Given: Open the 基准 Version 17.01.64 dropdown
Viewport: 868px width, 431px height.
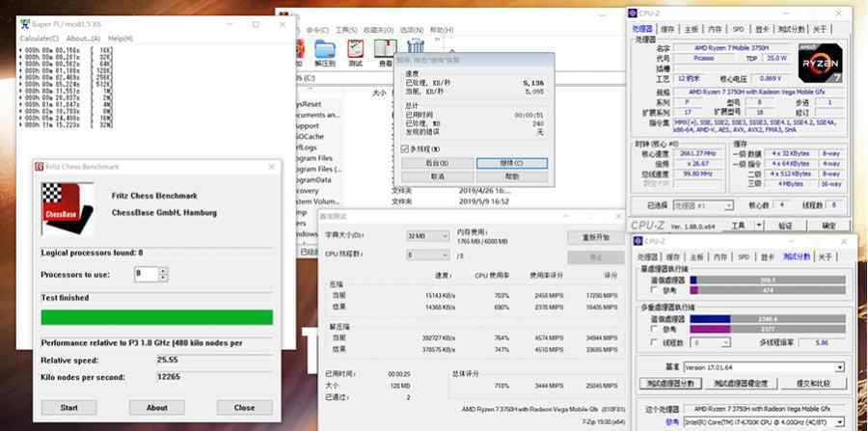Looking at the screenshot, I should pos(764,367).
